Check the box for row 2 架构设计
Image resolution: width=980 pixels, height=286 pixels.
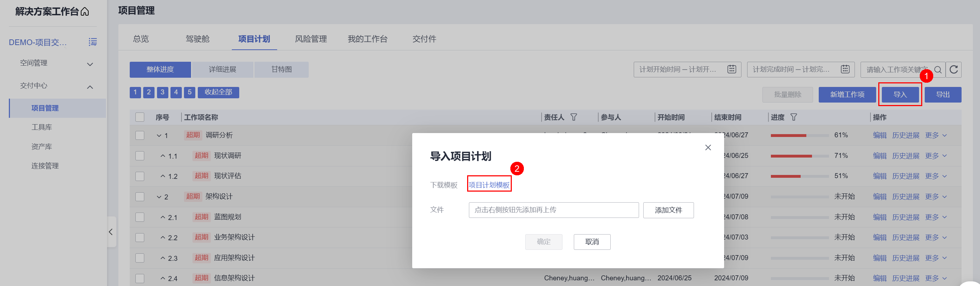pyautogui.click(x=140, y=197)
